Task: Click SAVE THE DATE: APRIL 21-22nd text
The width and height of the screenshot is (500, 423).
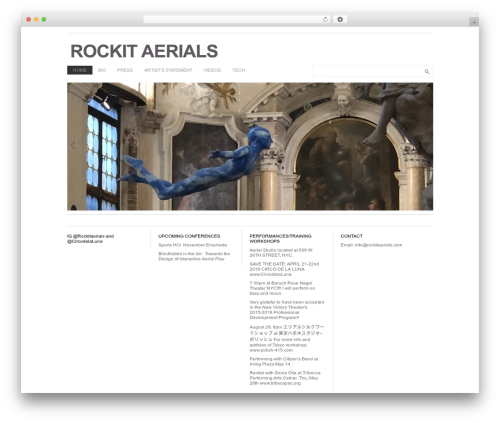Action: click(284, 269)
